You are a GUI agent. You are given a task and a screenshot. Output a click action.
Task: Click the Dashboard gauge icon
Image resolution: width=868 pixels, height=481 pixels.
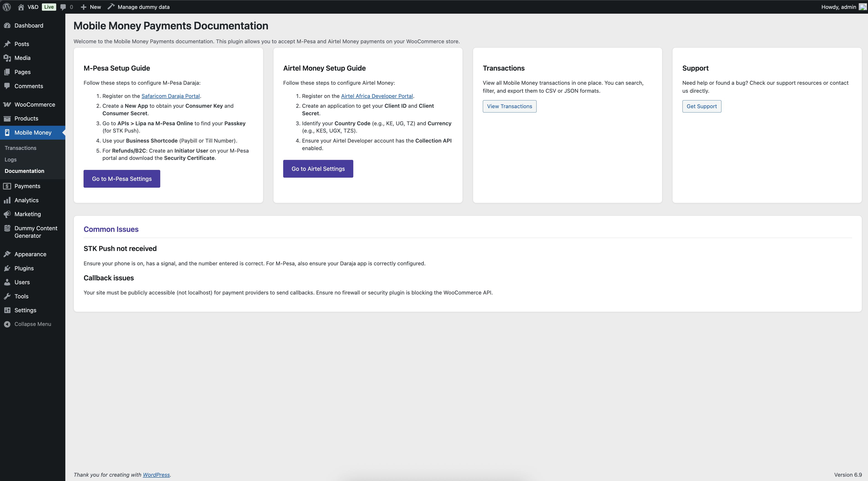click(x=7, y=26)
